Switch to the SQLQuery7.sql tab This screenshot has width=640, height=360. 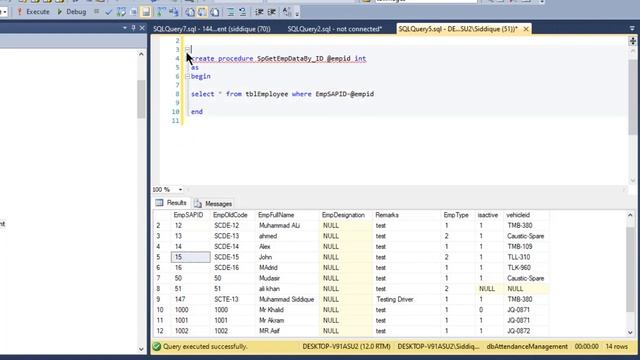tap(212, 29)
